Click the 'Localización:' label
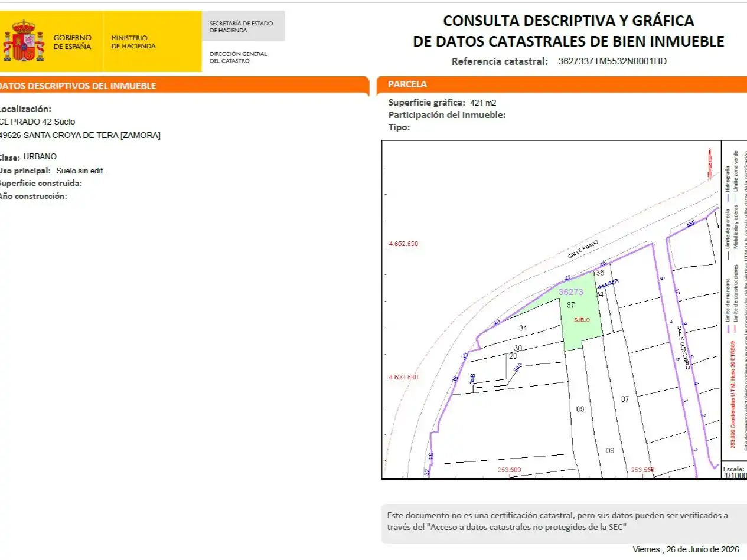Image resolution: width=747 pixels, height=560 pixels. coord(25,109)
